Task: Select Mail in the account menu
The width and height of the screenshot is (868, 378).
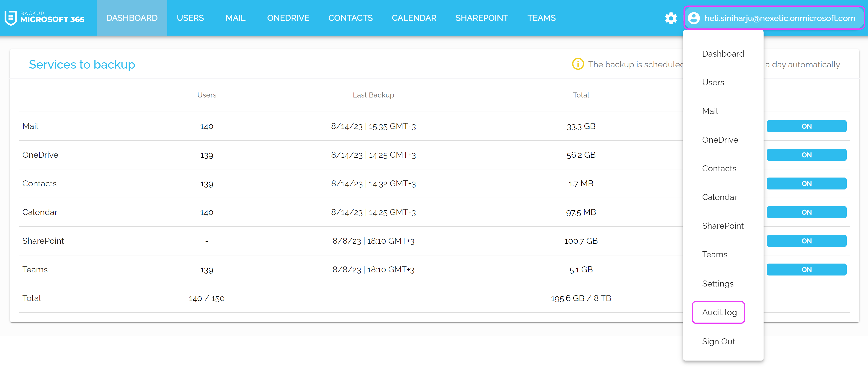Action: (723, 111)
